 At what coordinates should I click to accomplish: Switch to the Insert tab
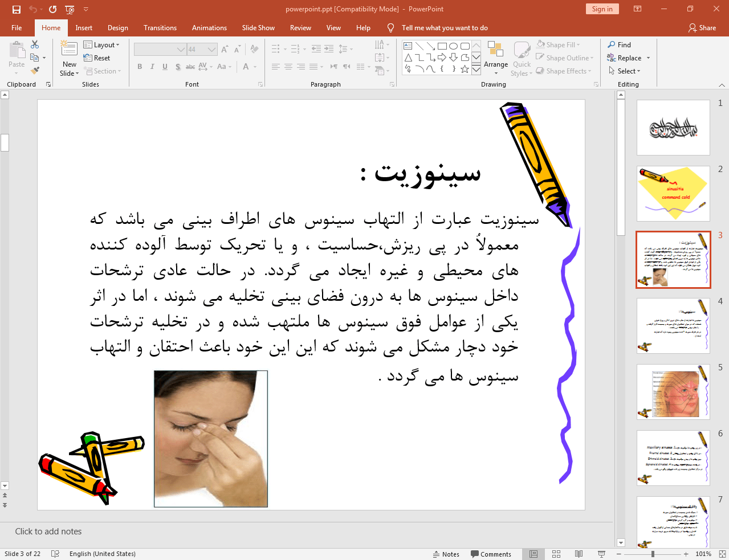pyautogui.click(x=83, y=27)
